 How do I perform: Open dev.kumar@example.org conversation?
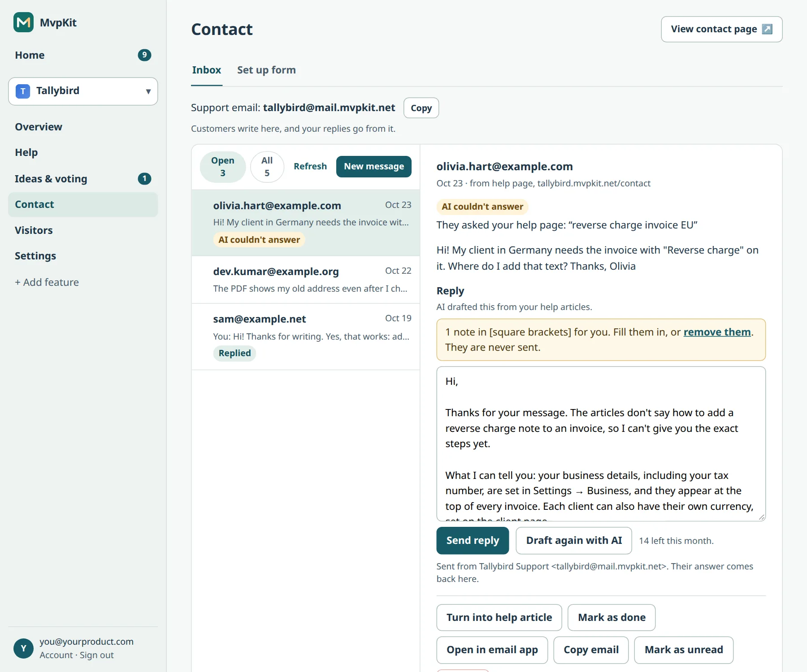(306, 280)
